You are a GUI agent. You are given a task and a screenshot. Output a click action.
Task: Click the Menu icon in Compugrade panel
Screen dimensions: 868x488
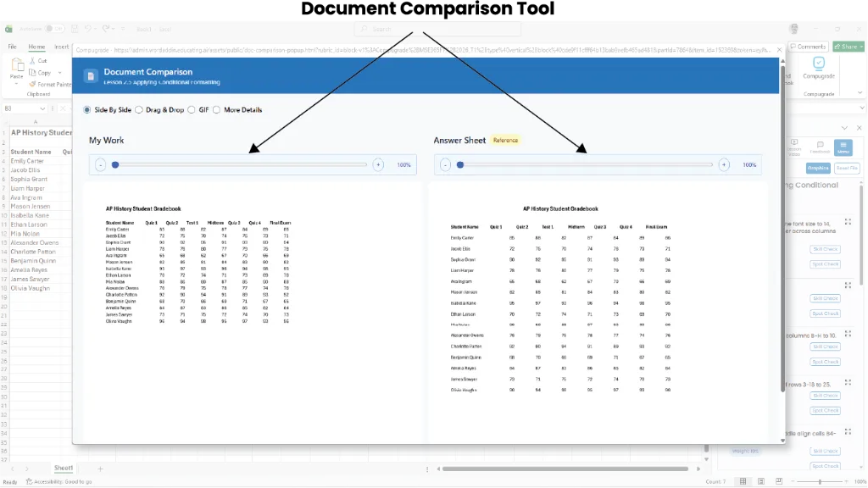pyautogui.click(x=843, y=147)
